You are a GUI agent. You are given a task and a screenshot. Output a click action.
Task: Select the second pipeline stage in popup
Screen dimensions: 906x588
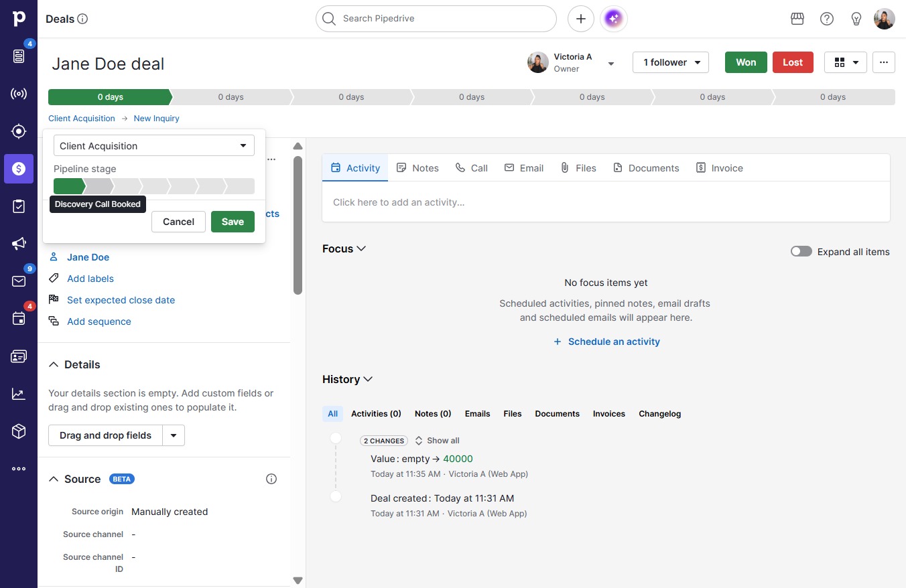99,186
